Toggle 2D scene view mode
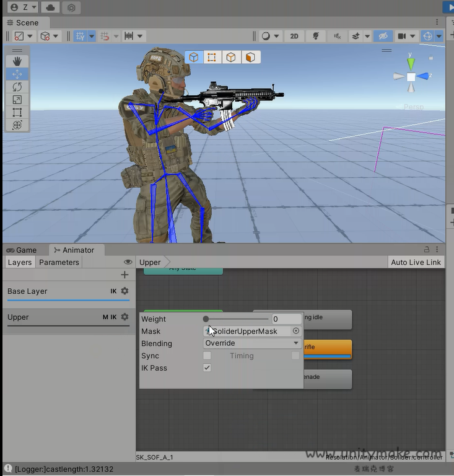Viewport: 454px width, 476px height. [x=294, y=36]
